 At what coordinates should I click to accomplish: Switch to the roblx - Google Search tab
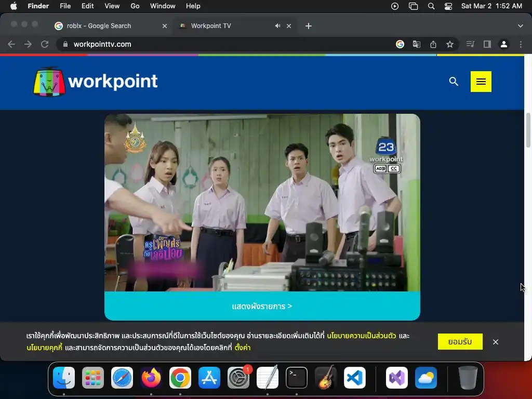point(111,26)
